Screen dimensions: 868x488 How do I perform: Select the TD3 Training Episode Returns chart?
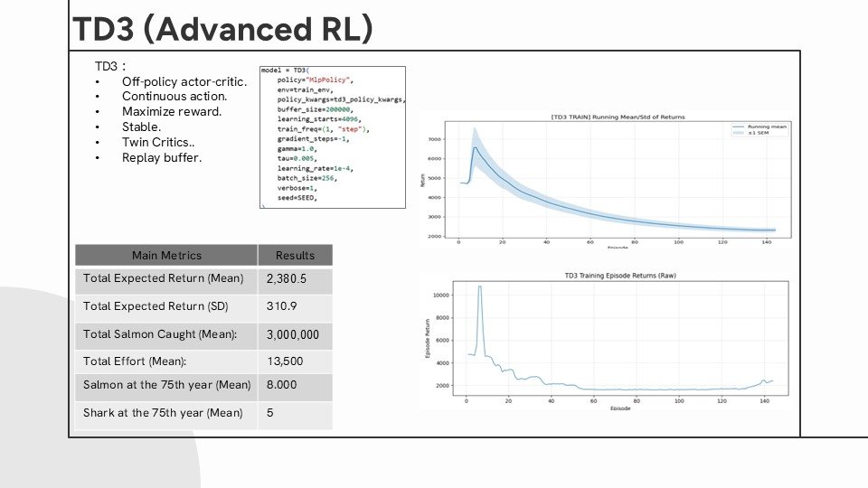click(x=607, y=342)
